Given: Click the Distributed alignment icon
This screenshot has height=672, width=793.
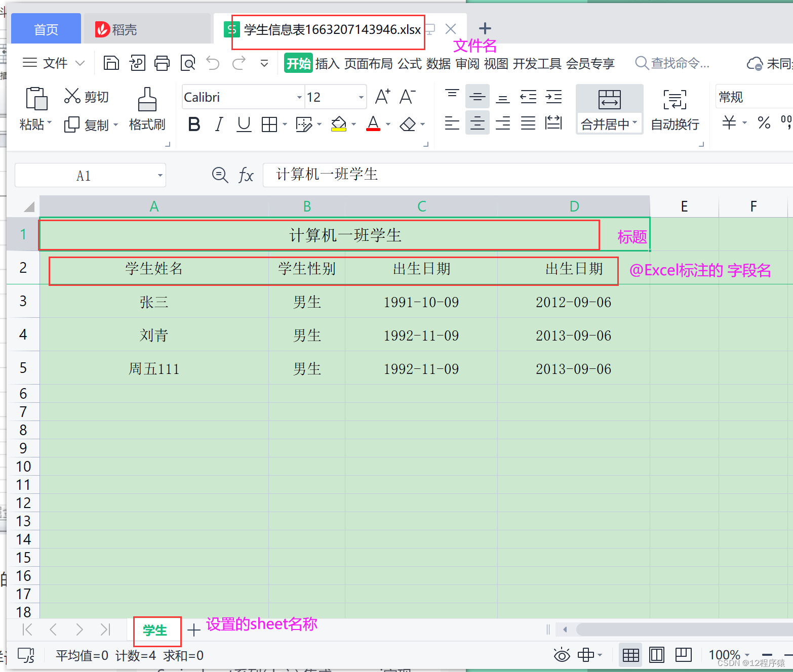Looking at the screenshot, I should click(553, 122).
